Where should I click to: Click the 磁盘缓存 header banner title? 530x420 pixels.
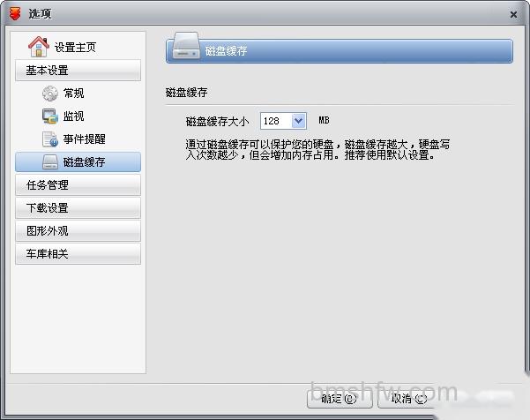(x=226, y=51)
